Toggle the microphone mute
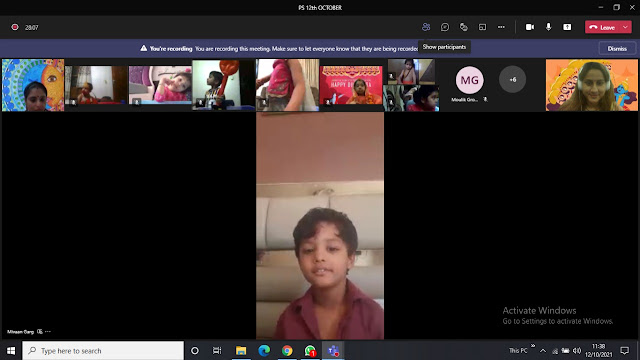The height and width of the screenshot is (360, 640). [549, 27]
